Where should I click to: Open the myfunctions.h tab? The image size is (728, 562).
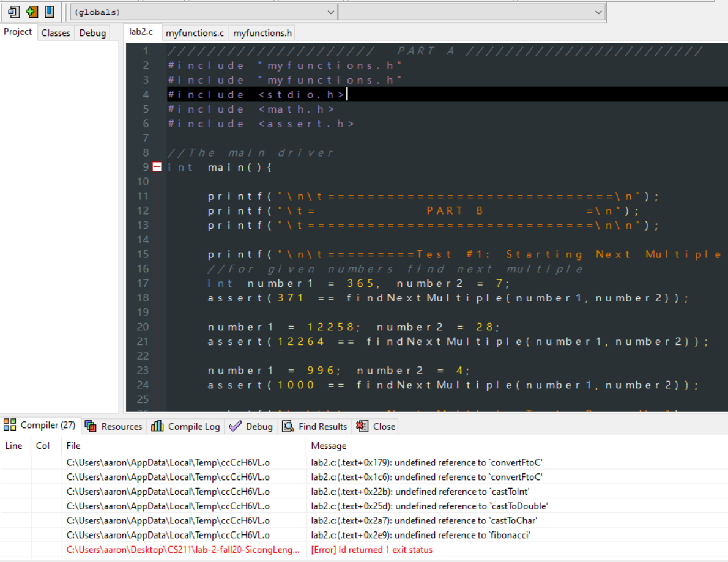coord(262,32)
